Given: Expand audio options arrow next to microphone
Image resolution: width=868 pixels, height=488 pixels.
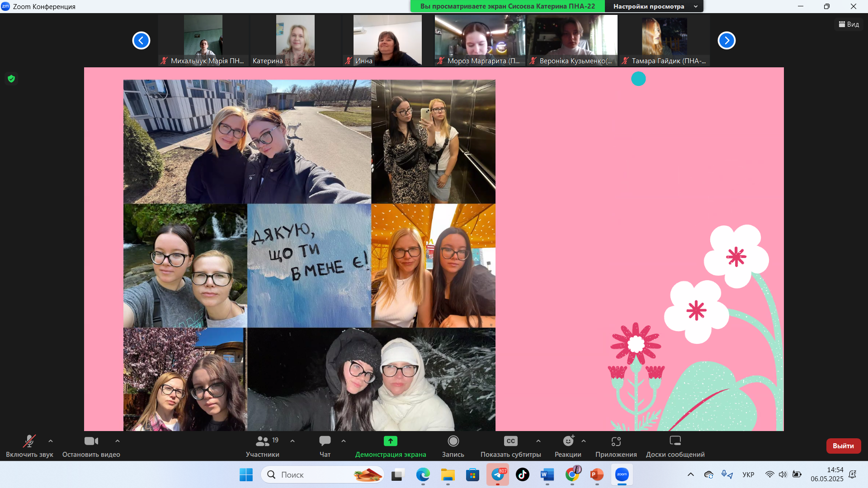Looking at the screenshot, I should pyautogui.click(x=51, y=441).
